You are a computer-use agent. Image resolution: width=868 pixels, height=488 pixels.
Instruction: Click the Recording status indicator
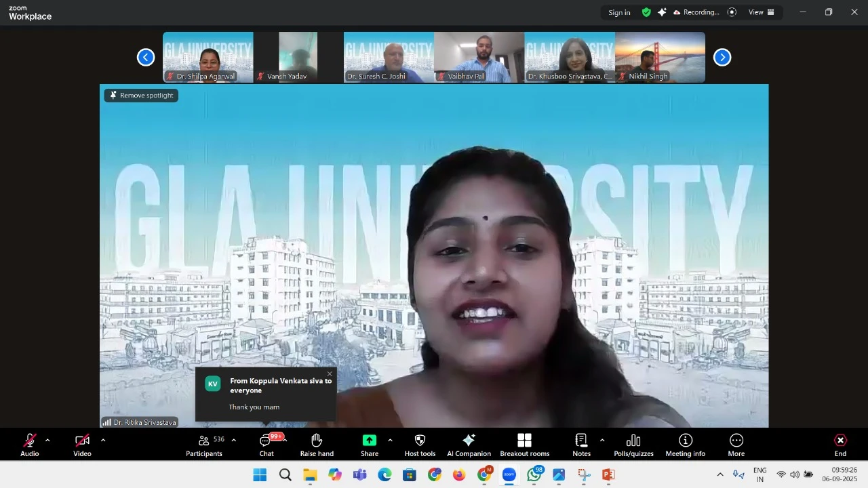coord(696,12)
